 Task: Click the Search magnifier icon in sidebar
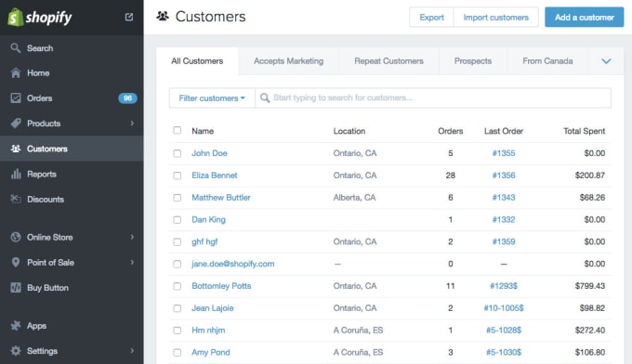[15, 48]
